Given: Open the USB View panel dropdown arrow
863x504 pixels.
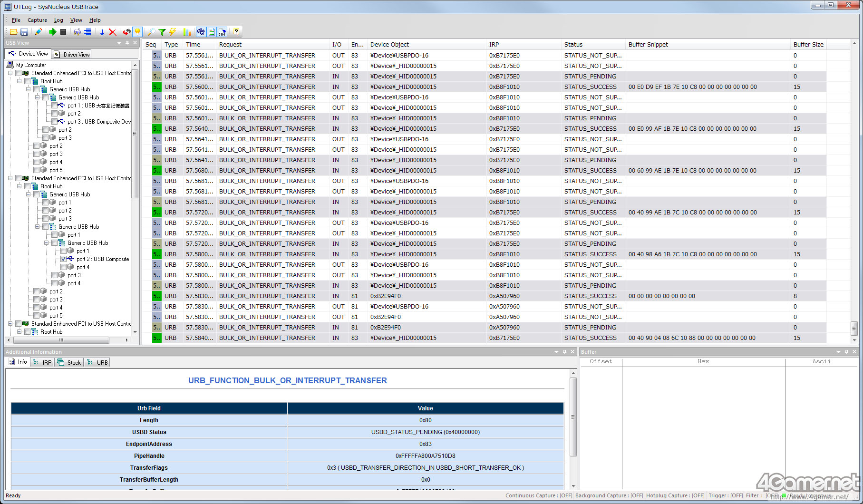Looking at the screenshot, I should click(x=119, y=43).
